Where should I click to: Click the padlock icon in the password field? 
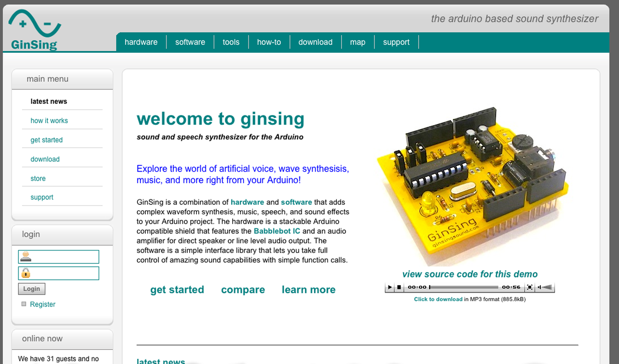pyautogui.click(x=25, y=273)
